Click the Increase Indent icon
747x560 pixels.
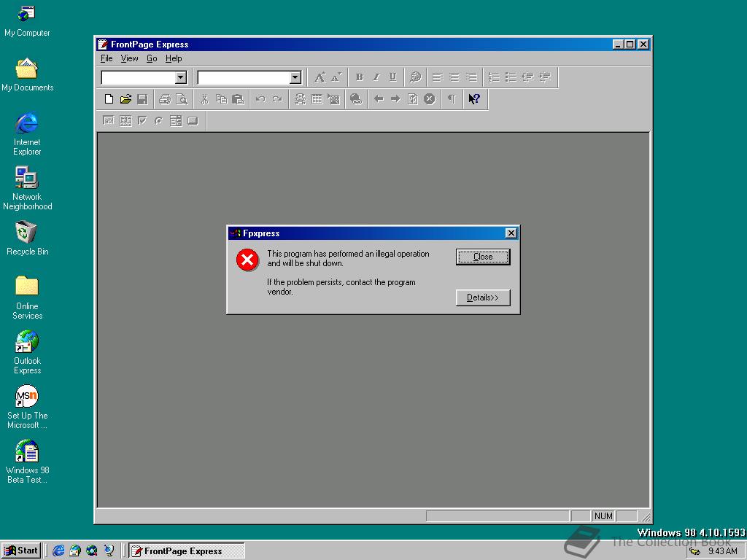coord(544,77)
